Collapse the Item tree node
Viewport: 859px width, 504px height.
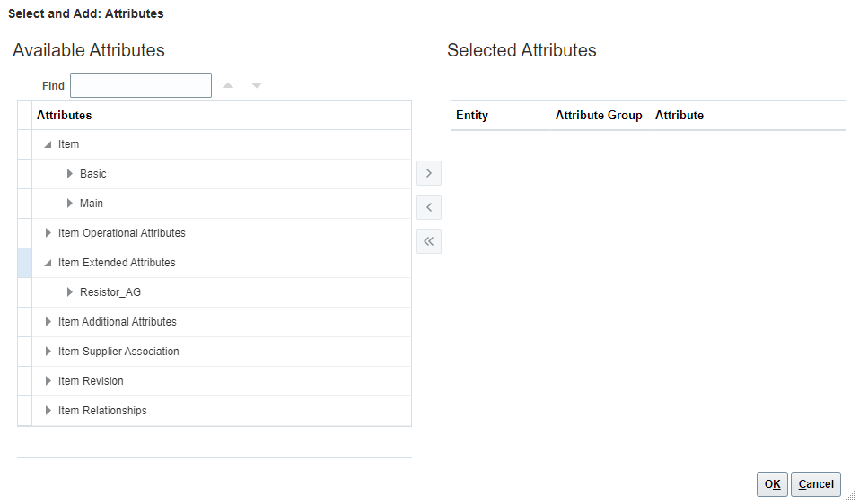coord(48,144)
